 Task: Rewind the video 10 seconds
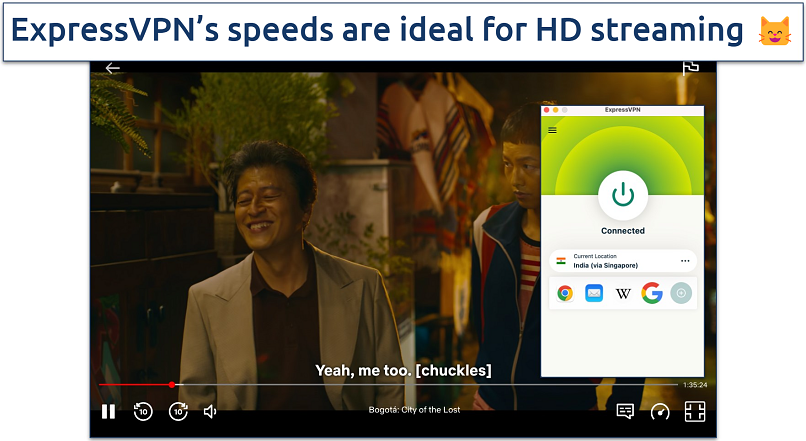click(x=143, y=411)
